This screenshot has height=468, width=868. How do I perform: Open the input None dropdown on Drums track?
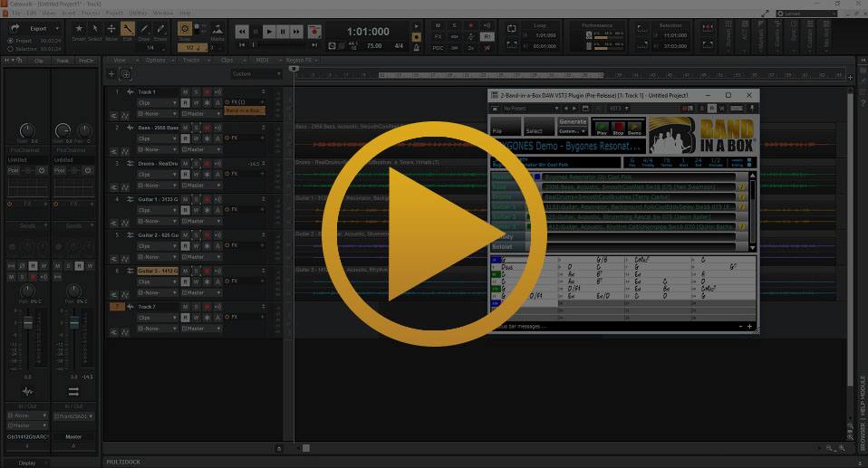158,186
